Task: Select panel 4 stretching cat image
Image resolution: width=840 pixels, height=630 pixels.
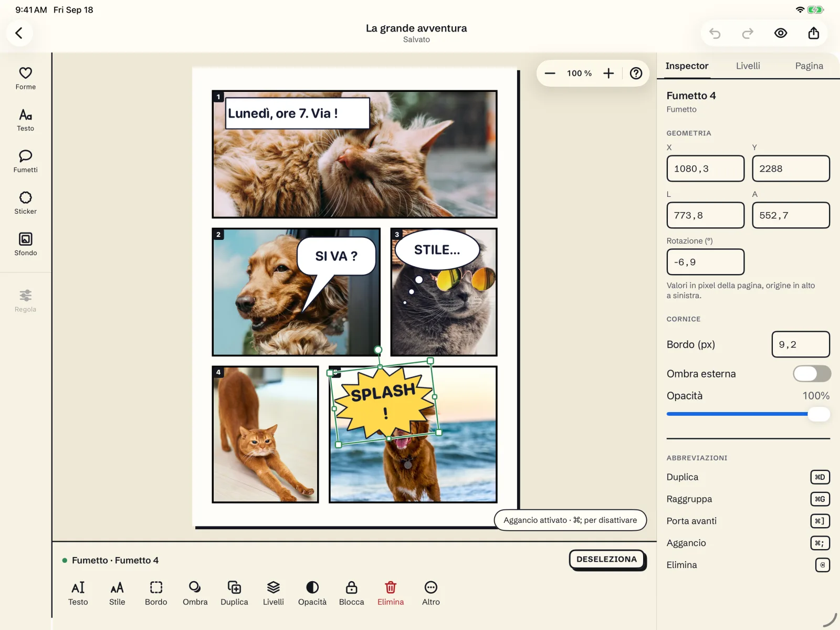Action: coord(265,435)
